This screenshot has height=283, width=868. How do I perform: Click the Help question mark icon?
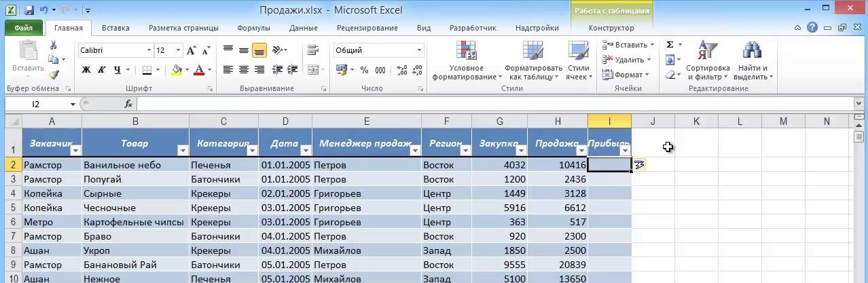point(812,28)
